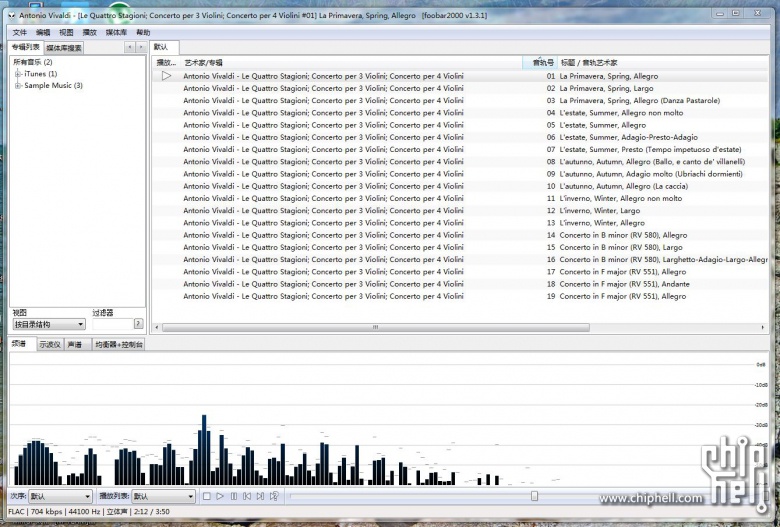Click the Play button in the playback toolbar
This screenshot has width=780, height=527.
[220, 496]
